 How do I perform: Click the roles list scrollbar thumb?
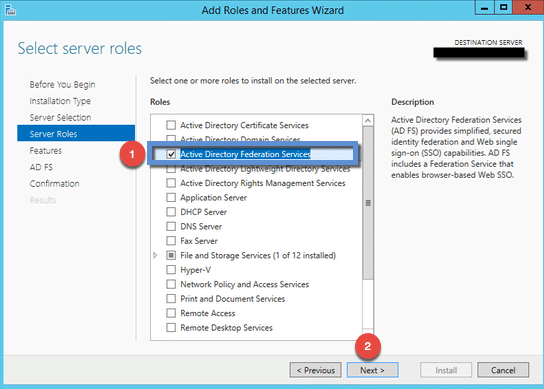coord(368,203)
